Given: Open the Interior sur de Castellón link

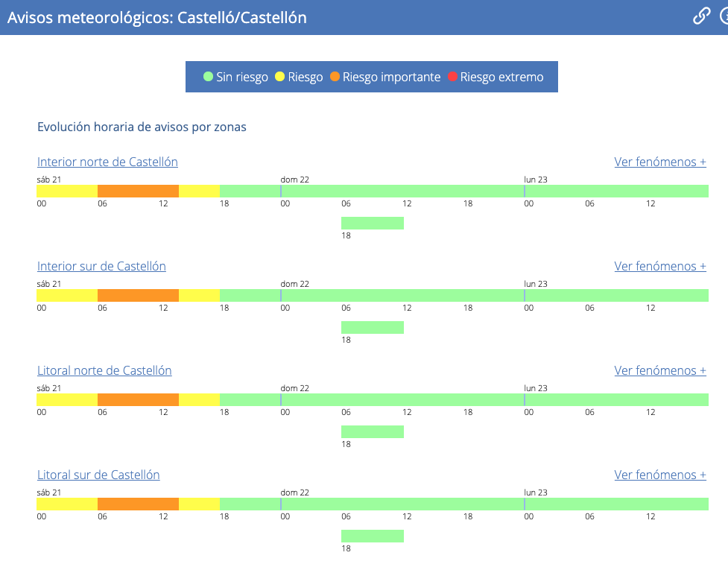Looking at the screenshot, I should 101,266.
